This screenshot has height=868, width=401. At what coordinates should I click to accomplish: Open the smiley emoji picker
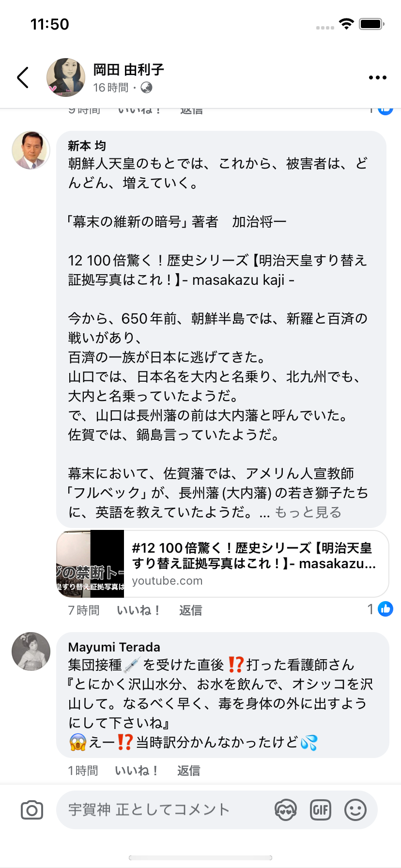click(x=355, y=810)
